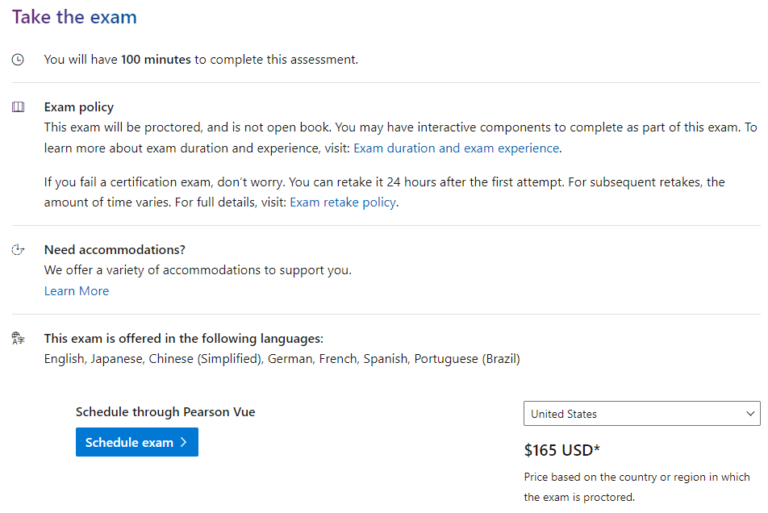This screenshot has width=768, height=513.
Task: Click the bold 100 minutes text
Action: click(156, 60)
